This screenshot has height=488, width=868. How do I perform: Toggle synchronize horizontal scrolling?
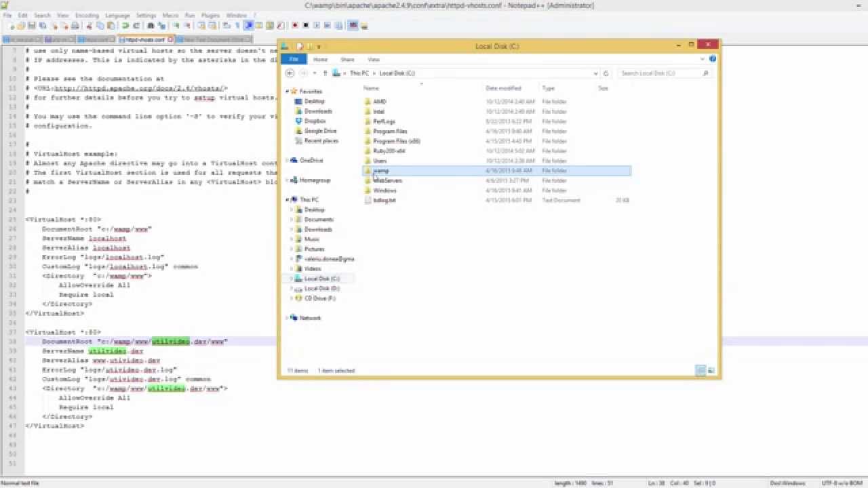pyautogui.click(x=212, y=26)
